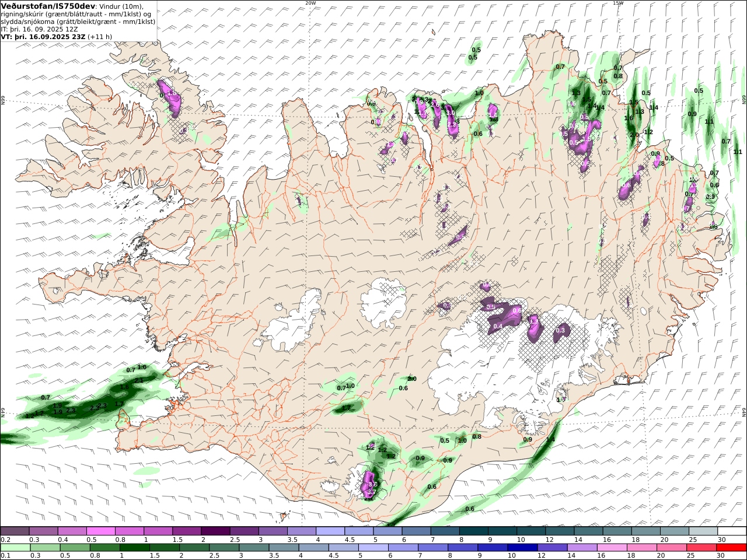Viewport: 747px width, 560px height.
Task: Click the lower legend swatch for 25–30
Action: pyautogui.click(x=701, y=547)
